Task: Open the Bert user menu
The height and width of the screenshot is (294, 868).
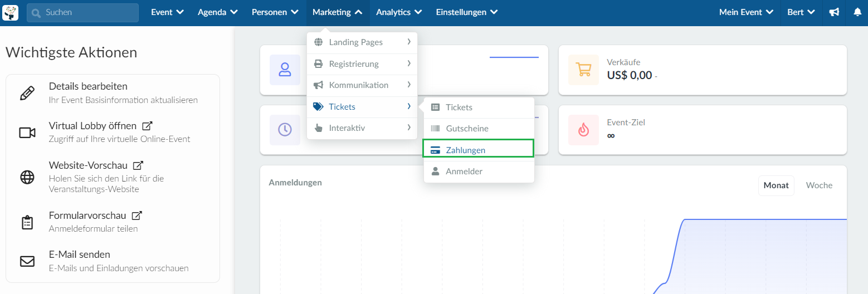Action: click(x=801, y=12)
